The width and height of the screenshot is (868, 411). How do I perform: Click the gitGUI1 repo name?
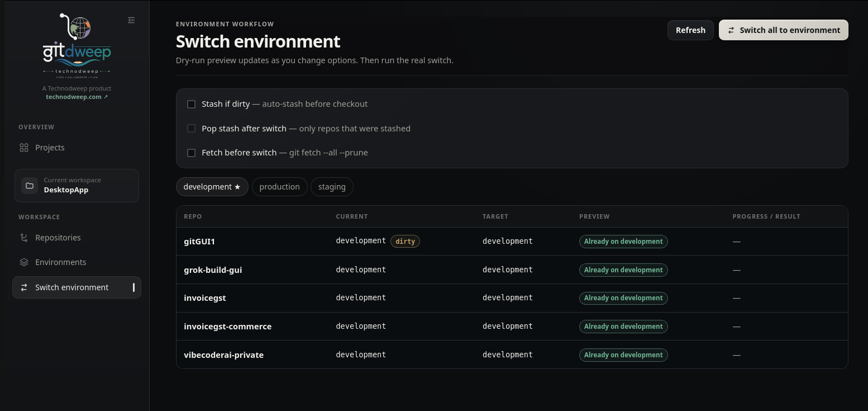point(199,242)
